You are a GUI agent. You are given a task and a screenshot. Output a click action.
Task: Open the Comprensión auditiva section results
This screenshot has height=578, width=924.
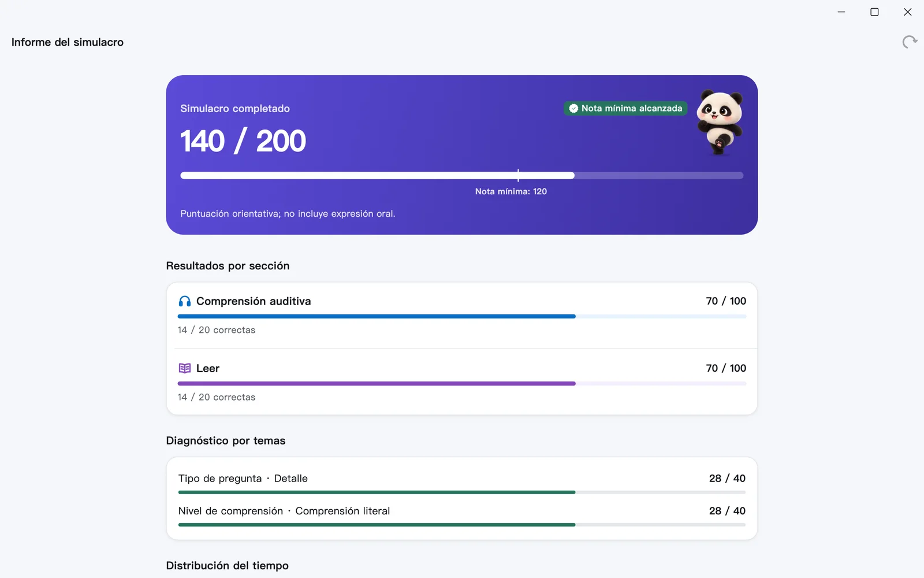462,315
